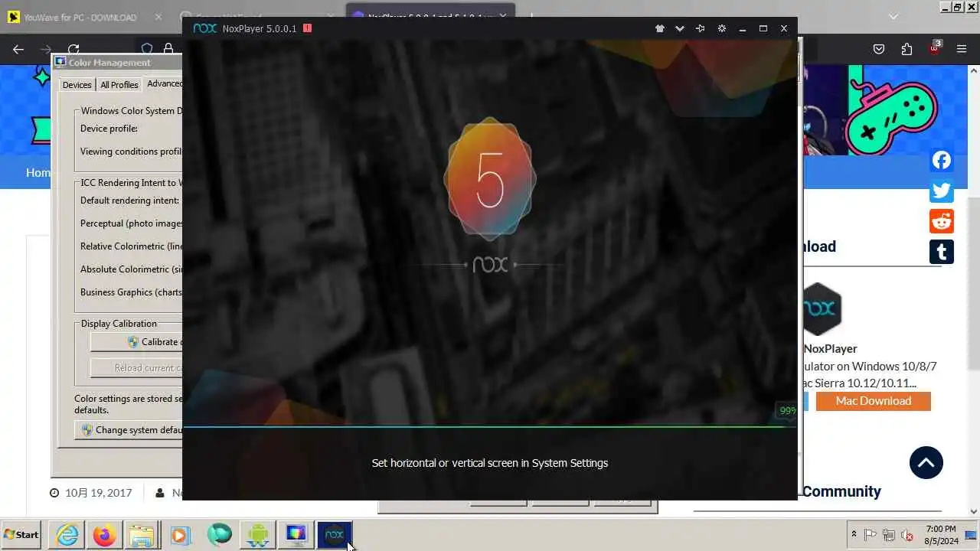Click 99% loading percentage label
The height and width of the screenshot is (551, 980).
pos(788,411)
